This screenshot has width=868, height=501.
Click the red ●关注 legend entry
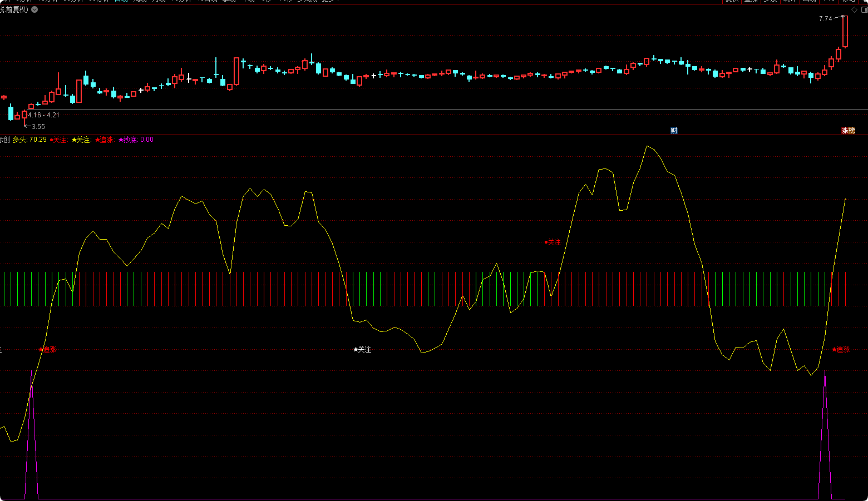tap(58, 140)
